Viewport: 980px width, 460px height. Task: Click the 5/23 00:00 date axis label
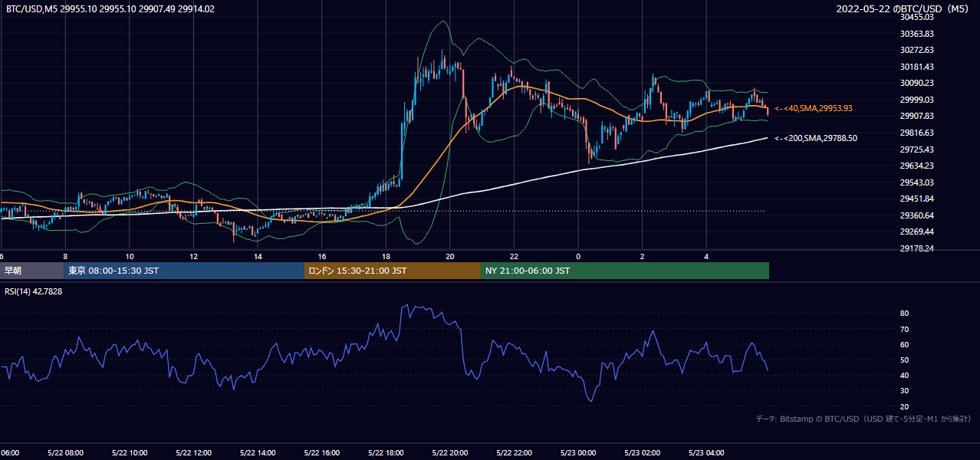[x=577, y=453]
